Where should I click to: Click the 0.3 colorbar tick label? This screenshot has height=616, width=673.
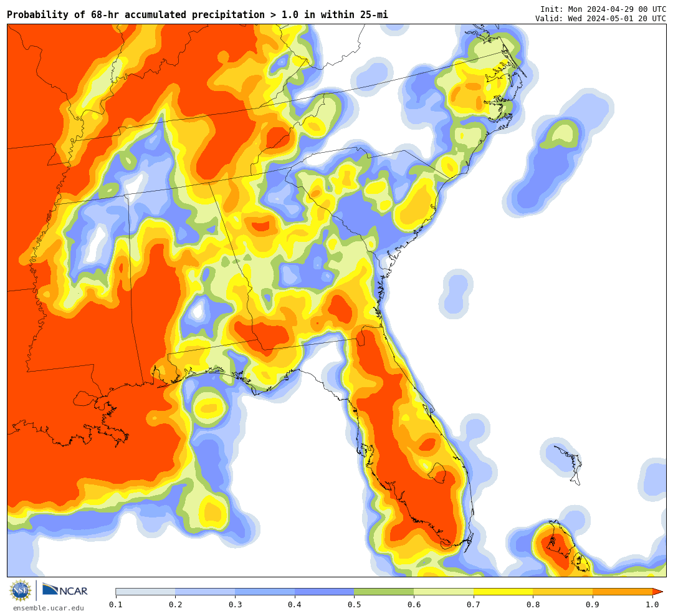(x=235, y=605)
